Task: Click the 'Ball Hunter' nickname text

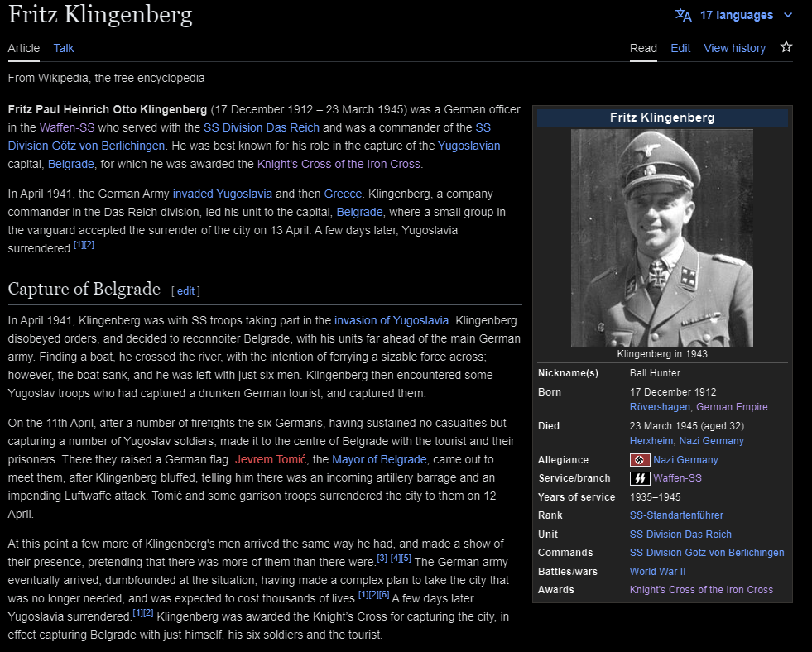Action: click(655, 373)
